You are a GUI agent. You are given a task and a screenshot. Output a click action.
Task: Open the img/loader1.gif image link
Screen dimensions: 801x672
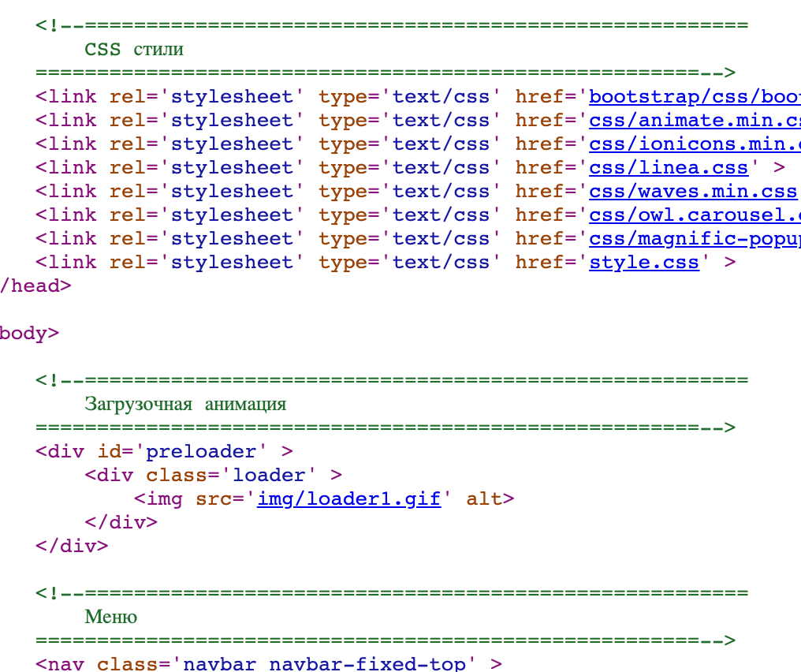point(348,499)
